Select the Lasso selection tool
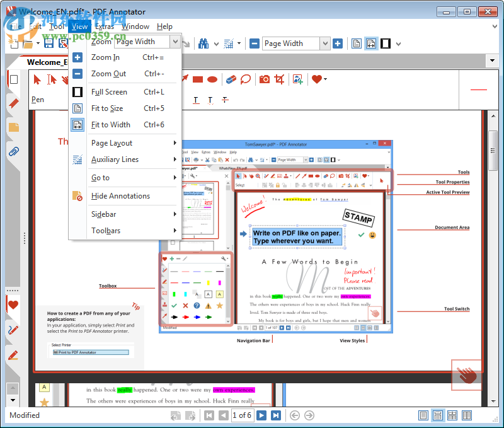The height and width of the screenshot is (428, 504). point(247,79)
